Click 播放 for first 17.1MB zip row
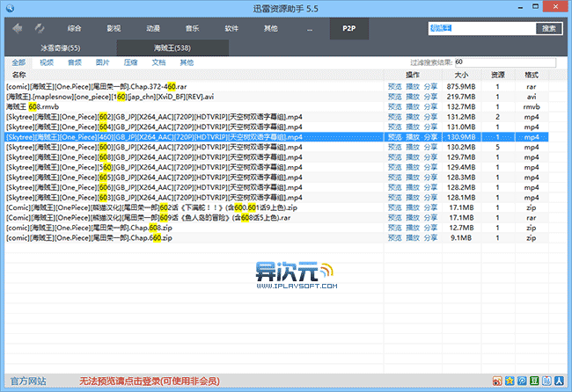The width and height of the screenshot is (572, 392). pos(413,207)
